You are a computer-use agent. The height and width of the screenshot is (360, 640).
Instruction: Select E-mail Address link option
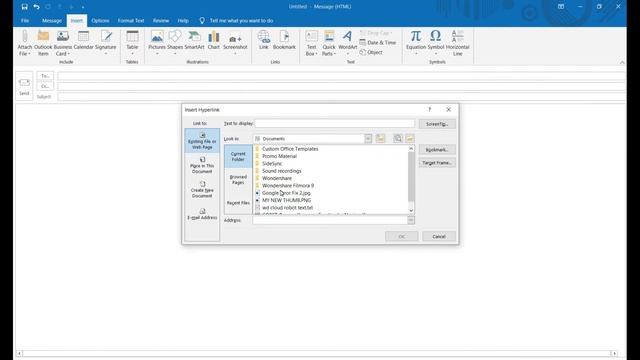tap(202, 214)
